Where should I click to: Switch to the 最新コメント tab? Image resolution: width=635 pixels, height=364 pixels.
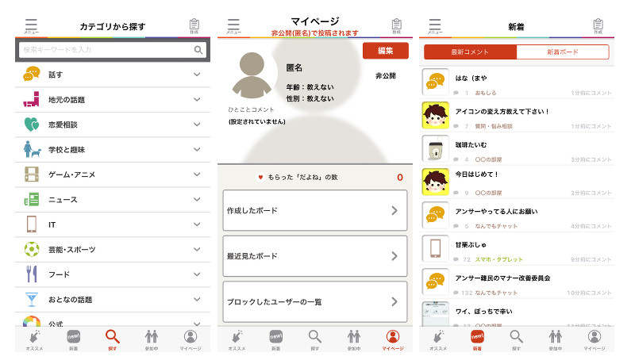click(x=470, y=52)
